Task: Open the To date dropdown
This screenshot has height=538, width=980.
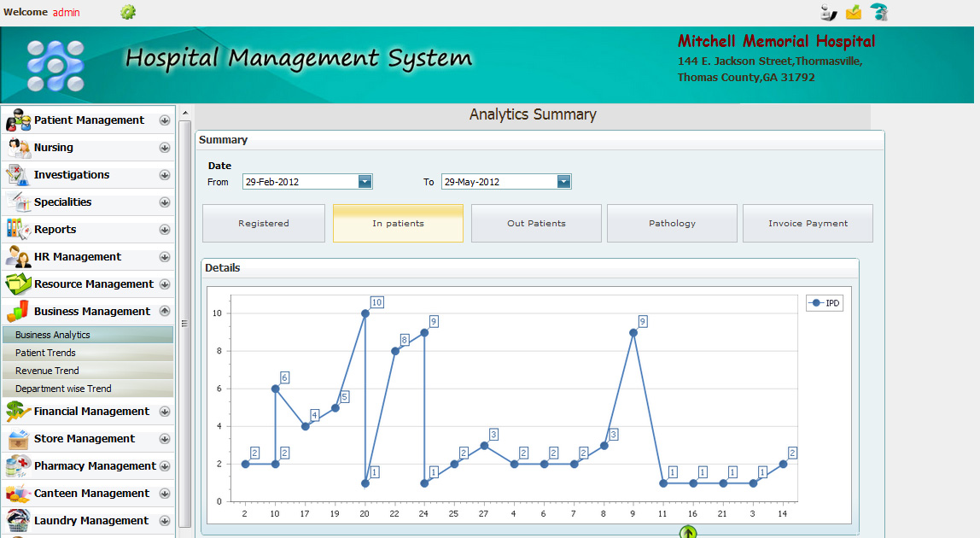Action: coord(563,182)
